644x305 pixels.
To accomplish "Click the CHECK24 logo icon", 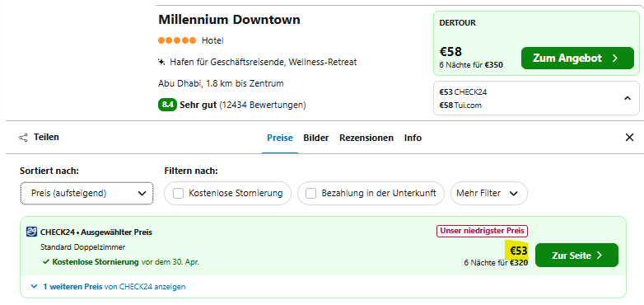I will 31,232.
